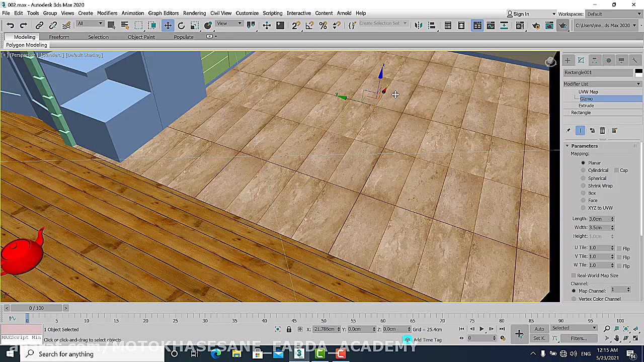This screenshot has height=362, width=644.
Task: Activate the Select and Move tool
Action: (168, 26)
